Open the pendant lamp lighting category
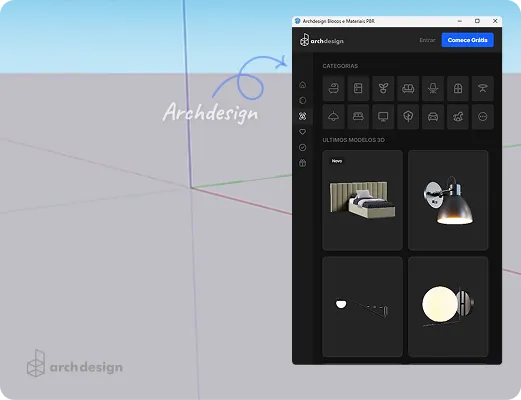The height and width of the screenshot is (400, 521). (x=333, y=117)
